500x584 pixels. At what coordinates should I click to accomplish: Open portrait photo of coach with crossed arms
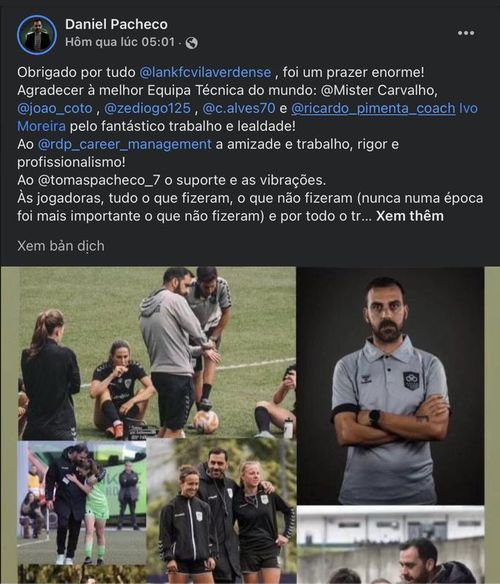click(390, 385)
